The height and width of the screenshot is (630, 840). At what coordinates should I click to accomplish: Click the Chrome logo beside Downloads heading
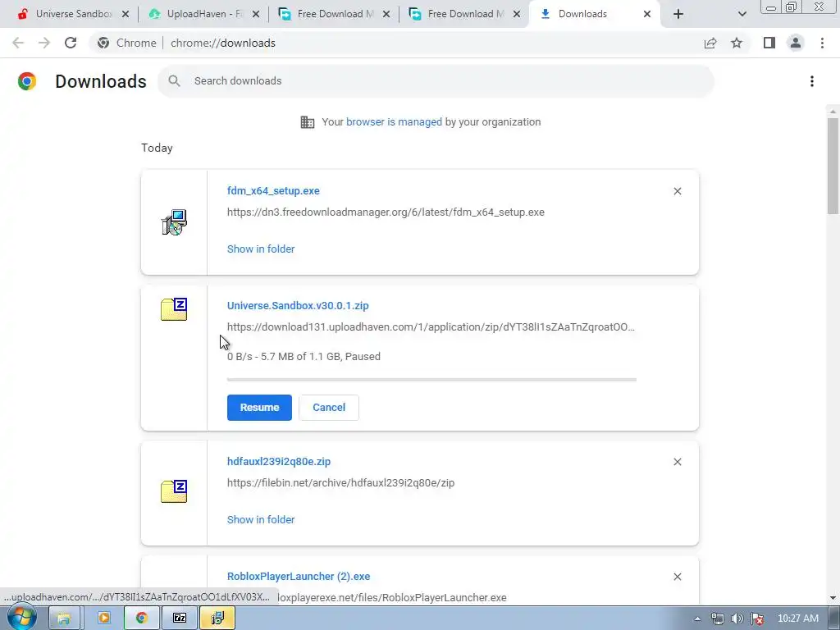click(x=27, y=81)
